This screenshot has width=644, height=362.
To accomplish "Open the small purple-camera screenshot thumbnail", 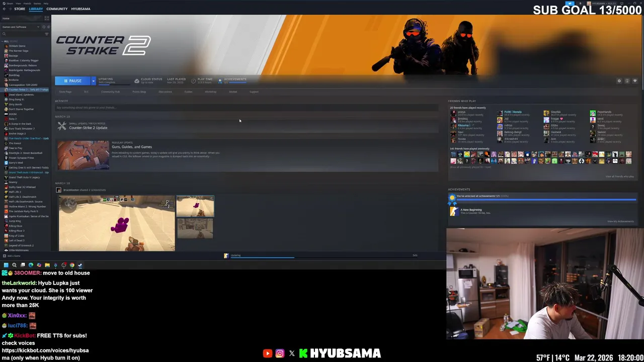I will click(195, 206).
